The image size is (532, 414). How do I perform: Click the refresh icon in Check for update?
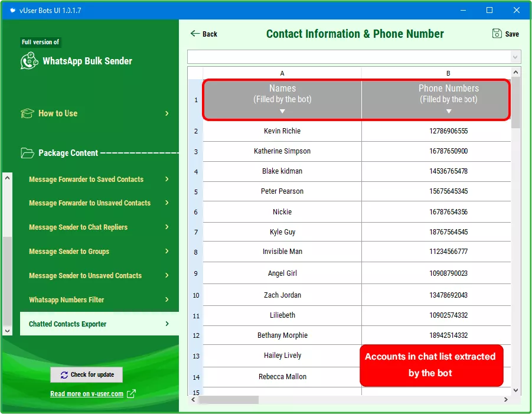pyautogui.click(x=64, y=374)
